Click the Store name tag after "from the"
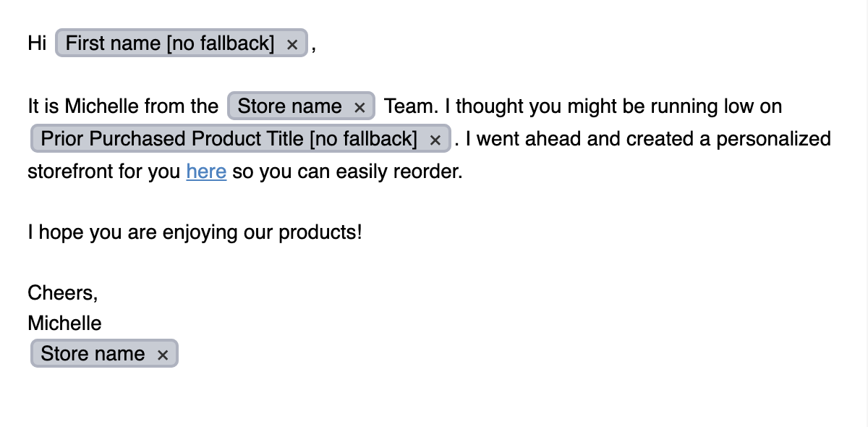Viewport: 868px width, 427px height. pyautogui.click(x=289, y=106)
